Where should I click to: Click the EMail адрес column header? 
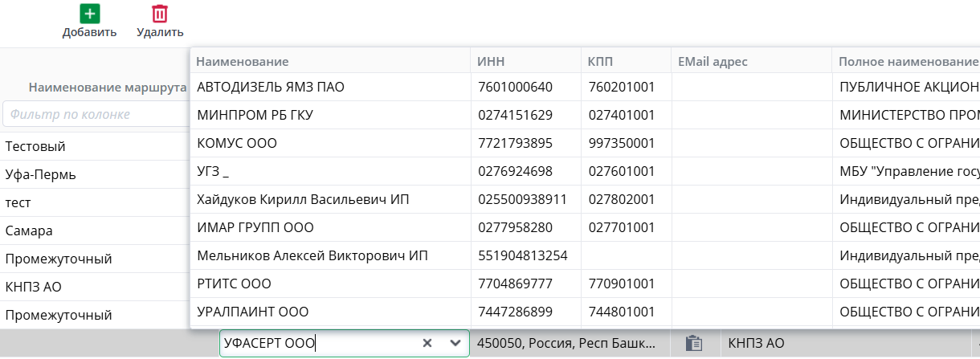(713, 62)
